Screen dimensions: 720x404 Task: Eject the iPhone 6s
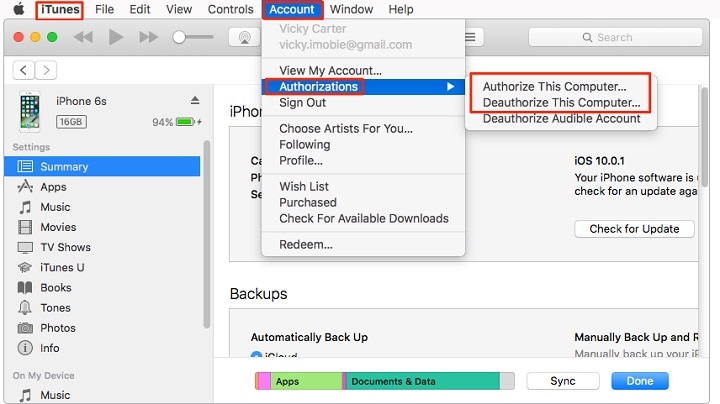195,100
